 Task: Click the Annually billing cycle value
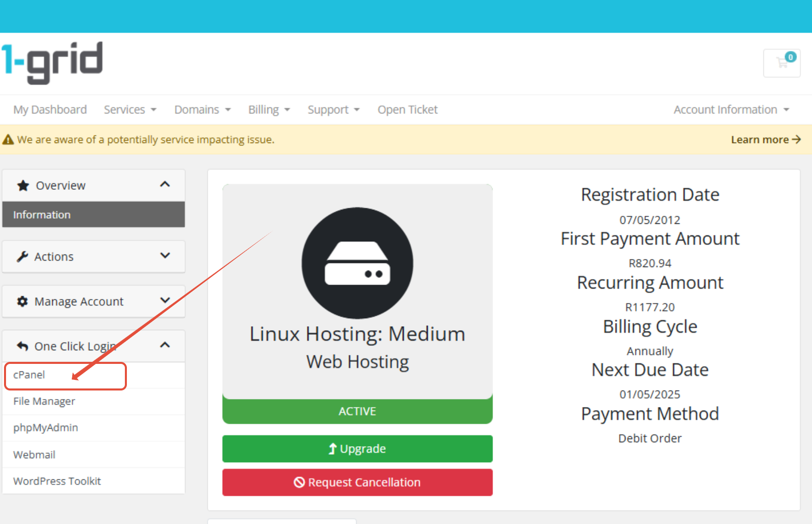650,351
